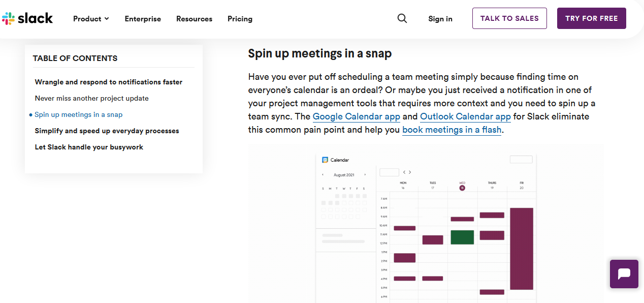
Task: Click previous month arrow in mini calendar
Action: (323, 175)
